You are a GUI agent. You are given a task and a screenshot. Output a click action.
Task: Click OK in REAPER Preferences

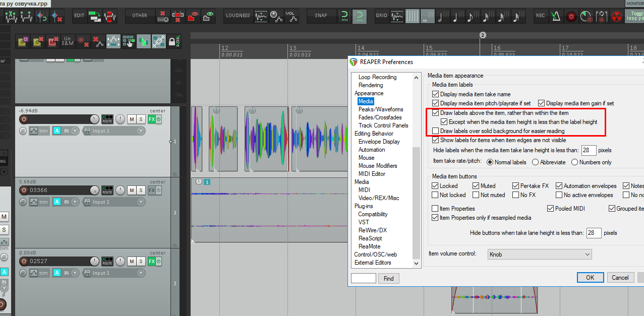590,277
